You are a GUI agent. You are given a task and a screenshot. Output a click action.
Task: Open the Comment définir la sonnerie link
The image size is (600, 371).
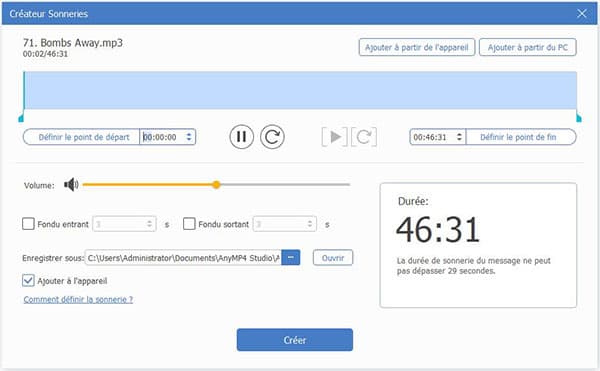[x=78, y=299]
